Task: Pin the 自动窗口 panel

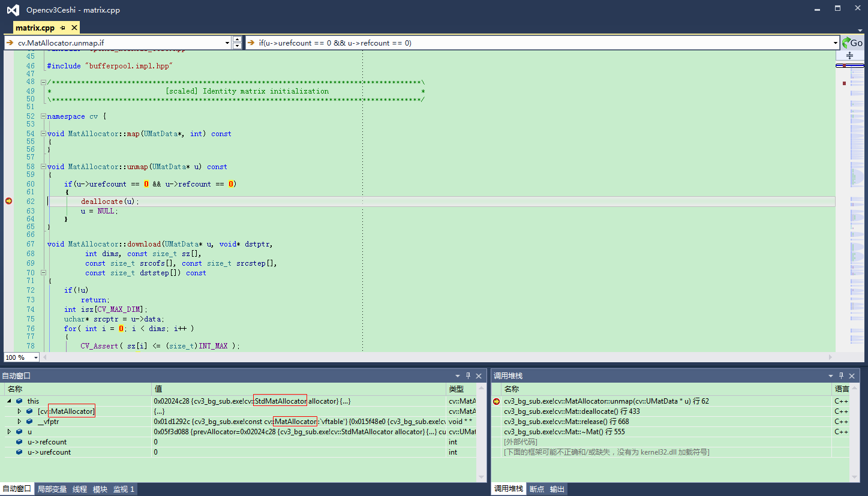Action: (x=468, y=376)
